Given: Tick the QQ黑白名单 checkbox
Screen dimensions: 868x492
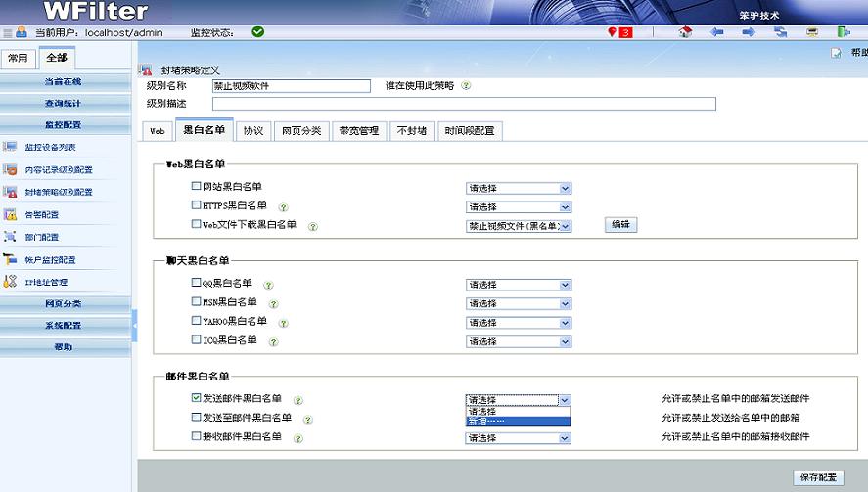Looking at the screenshot, I should tap(196, 284).
